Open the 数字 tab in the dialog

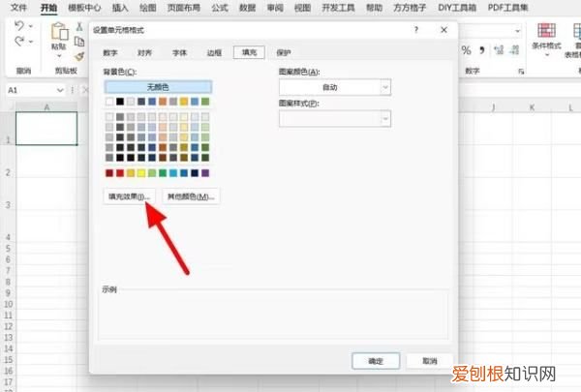pyautogui.click(x=110, y=52)
